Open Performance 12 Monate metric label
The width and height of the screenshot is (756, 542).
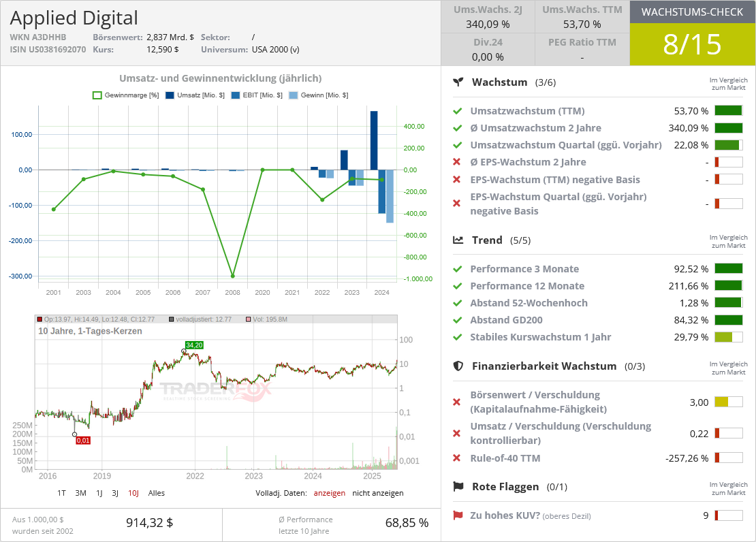pos(527,286)
